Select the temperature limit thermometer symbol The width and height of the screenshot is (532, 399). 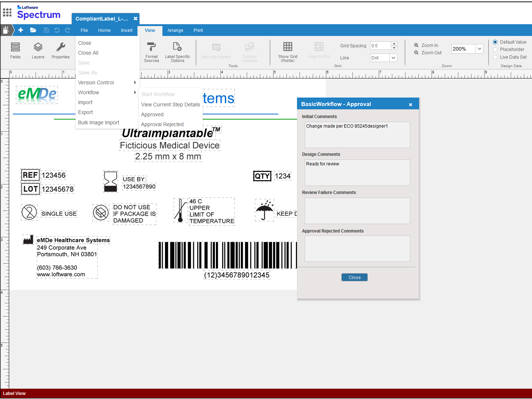click(180, 211)
